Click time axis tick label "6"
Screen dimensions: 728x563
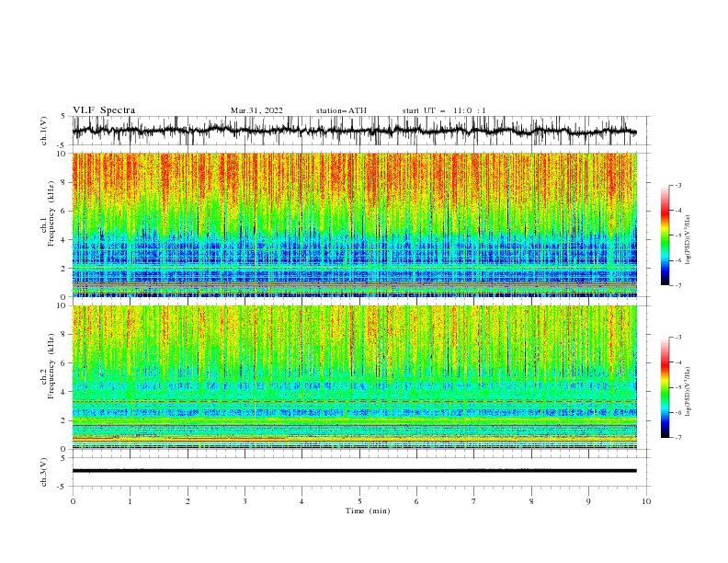[x=416, y=501]
